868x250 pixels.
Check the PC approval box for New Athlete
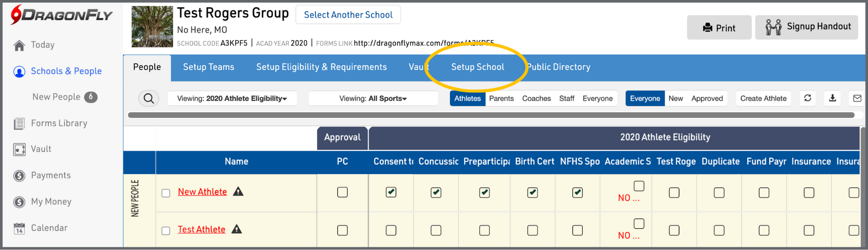point(342,192)
